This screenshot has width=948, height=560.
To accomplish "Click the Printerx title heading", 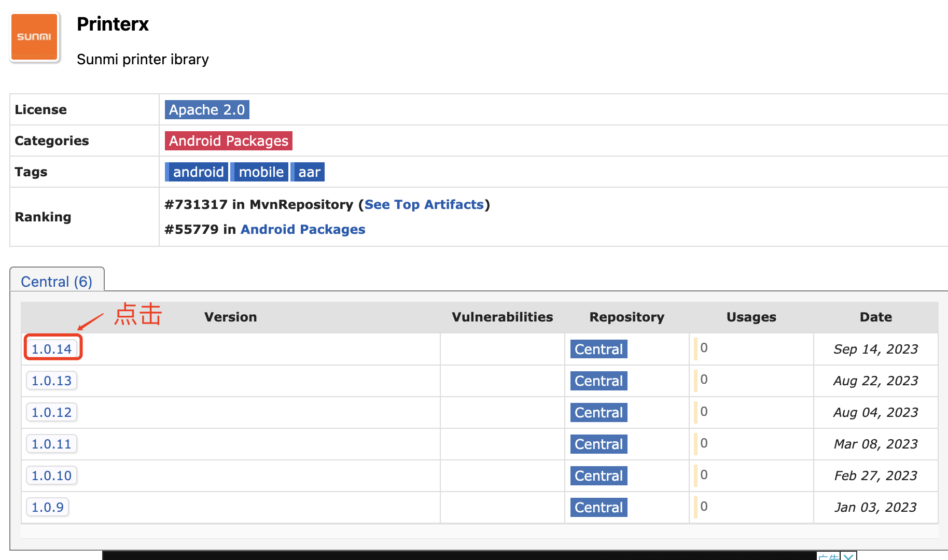I will click(x=113, y=24).
